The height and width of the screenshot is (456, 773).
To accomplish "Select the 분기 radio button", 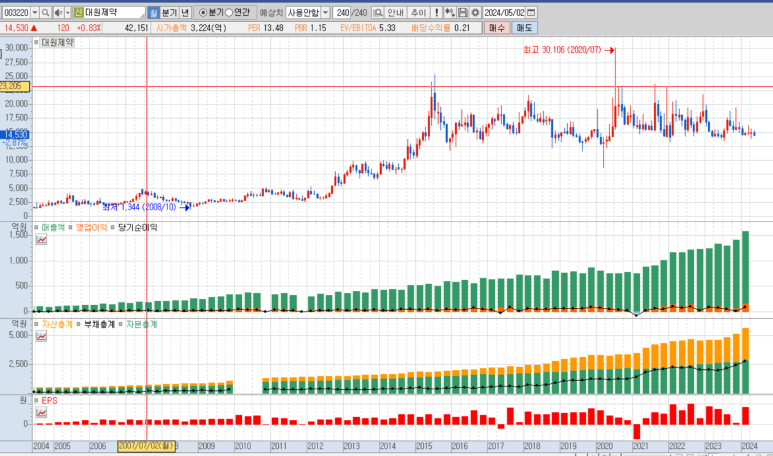I will (203, 12).
